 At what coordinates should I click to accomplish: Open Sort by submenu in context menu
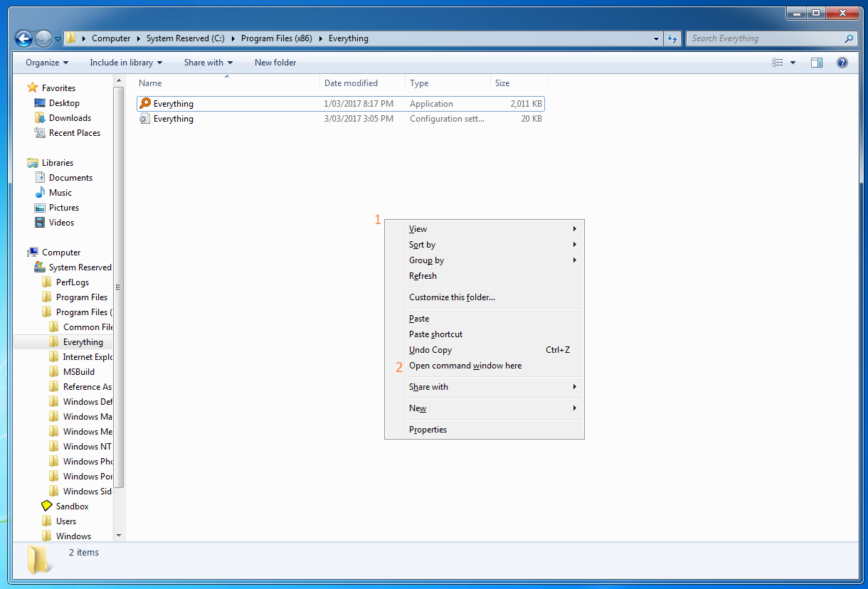[484, 245]
